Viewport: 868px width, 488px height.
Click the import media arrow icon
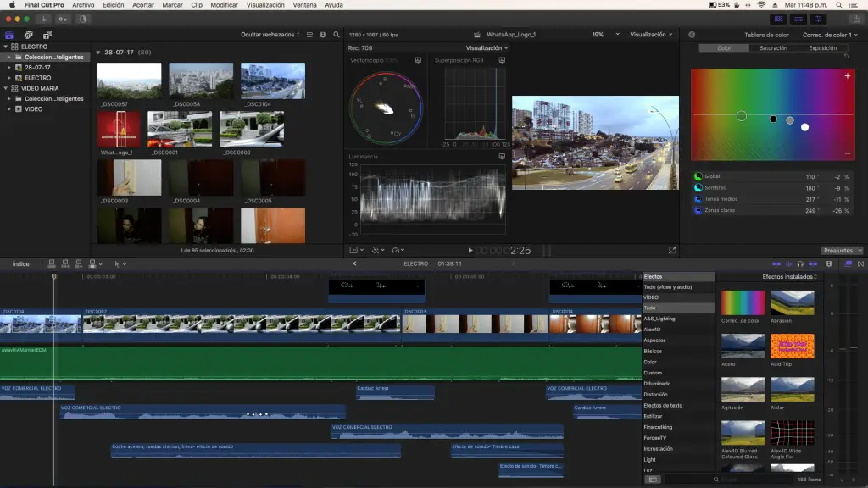pyautogui.click(x=44, y=19)
